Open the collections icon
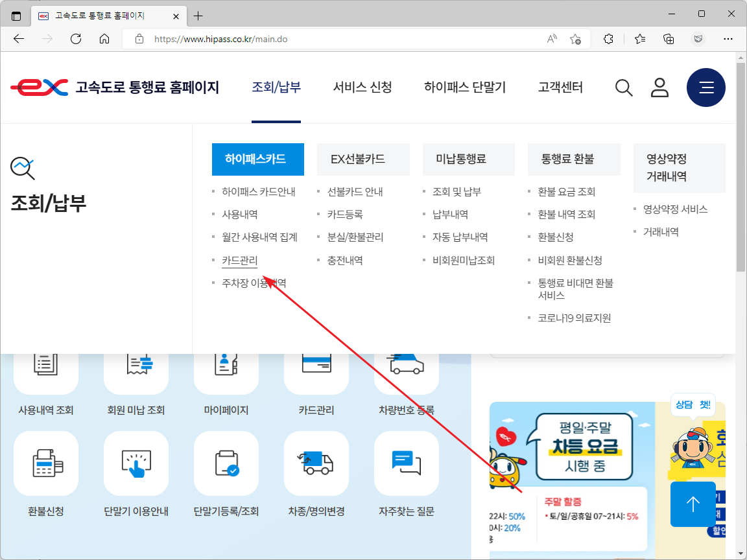Screen dimensions: 747x560 669,39
